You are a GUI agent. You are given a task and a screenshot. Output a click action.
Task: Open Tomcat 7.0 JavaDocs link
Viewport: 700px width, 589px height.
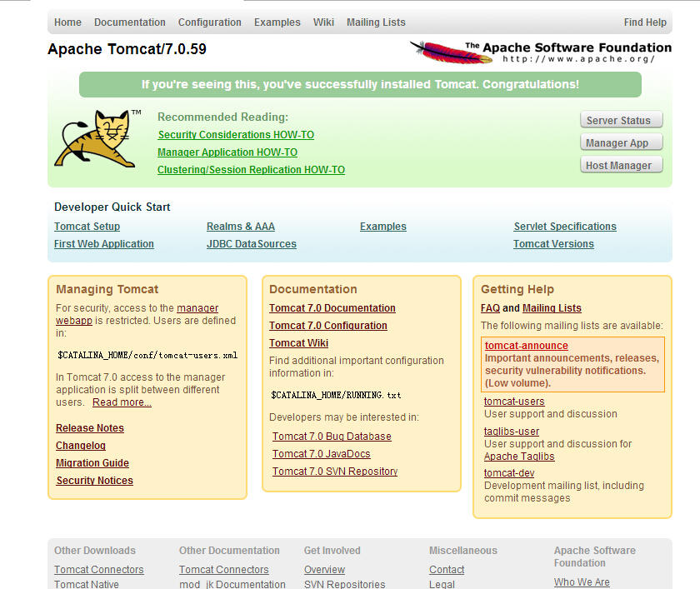pos(322,453)
